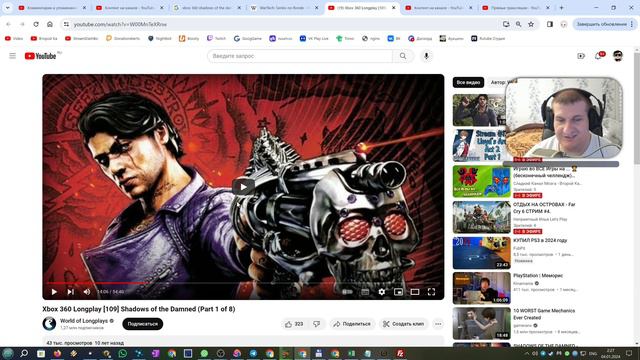Open Telegram from the taskbar

253,353
